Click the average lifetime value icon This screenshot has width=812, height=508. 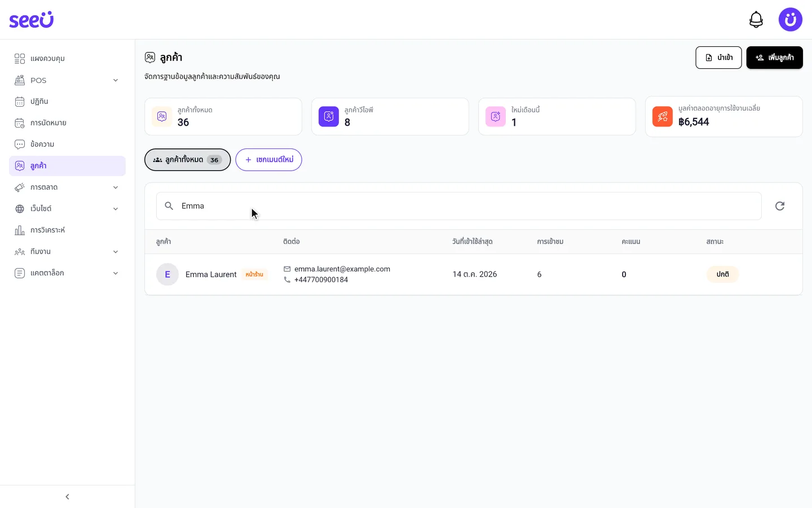coord(663,116)
